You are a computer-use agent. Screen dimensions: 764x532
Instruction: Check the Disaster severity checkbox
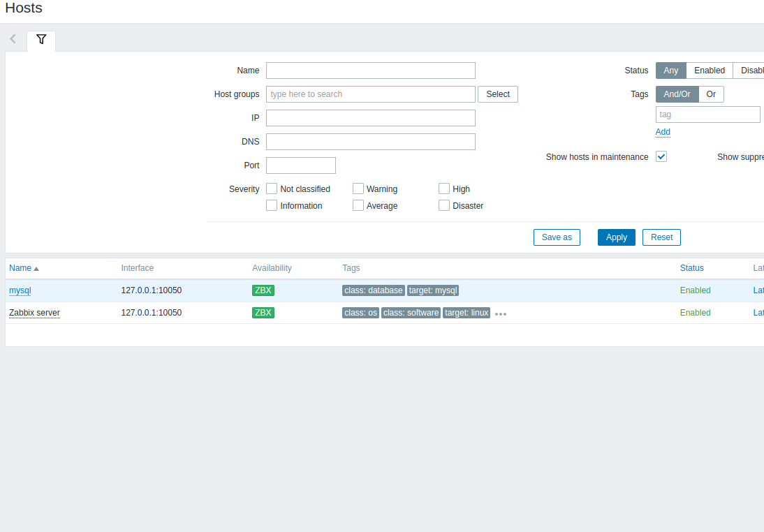click(444, 205)
